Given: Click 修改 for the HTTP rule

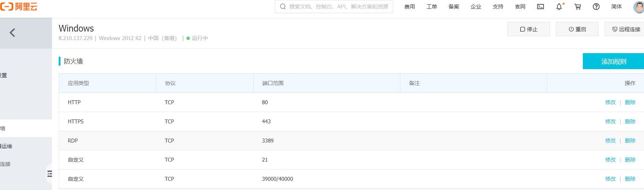Looking at the screenshot, I should (610, 102).
